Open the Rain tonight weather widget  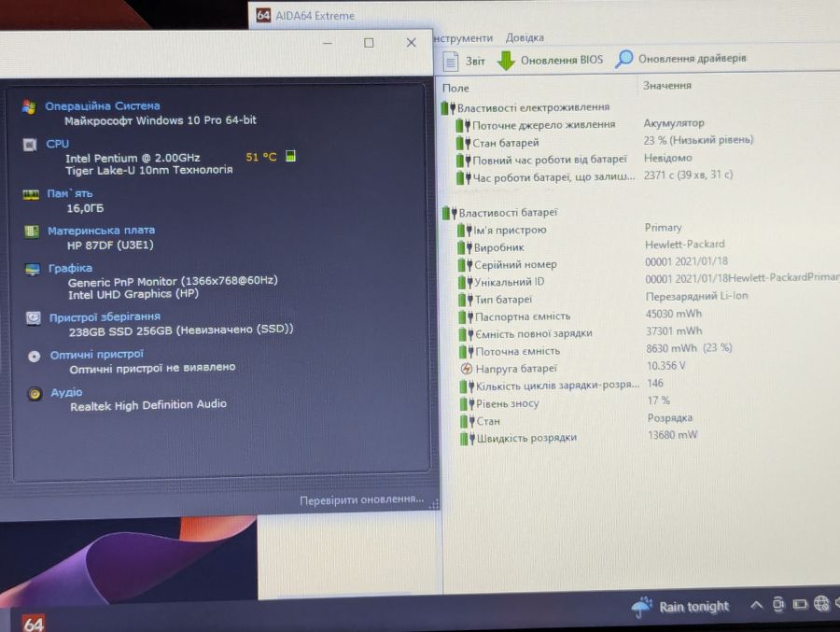pyautogui.click(x=680, y=606)
